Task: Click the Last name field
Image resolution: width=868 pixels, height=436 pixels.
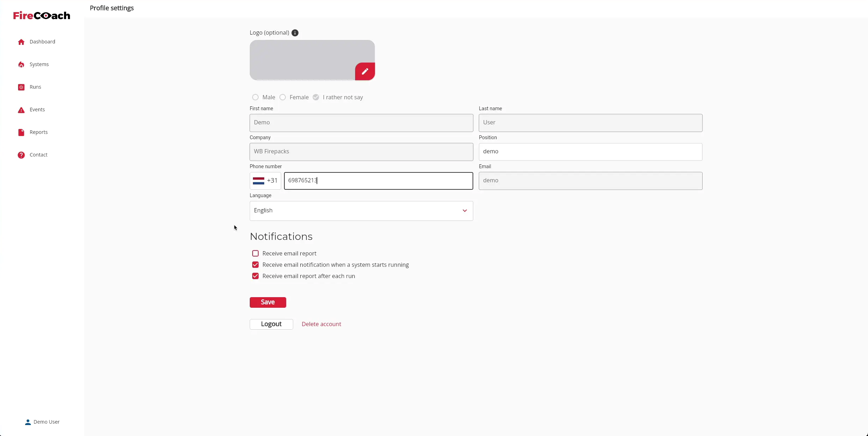Action: point(590,123)
